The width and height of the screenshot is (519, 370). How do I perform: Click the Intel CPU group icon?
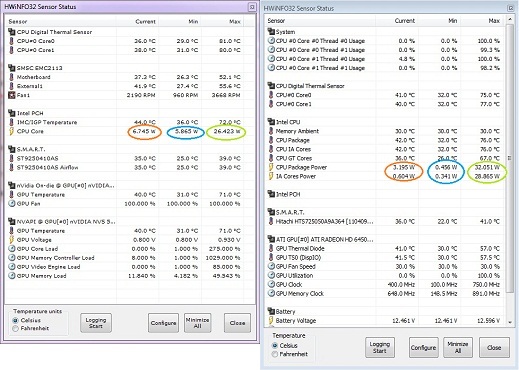(x=271, y=122)
